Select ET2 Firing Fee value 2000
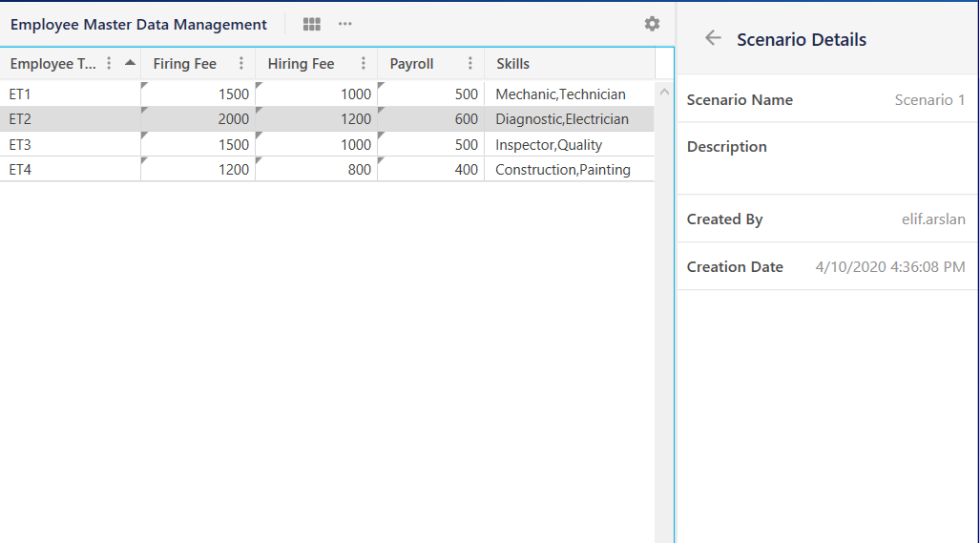This screenshot has height=543, width=980. pos(198,118)
